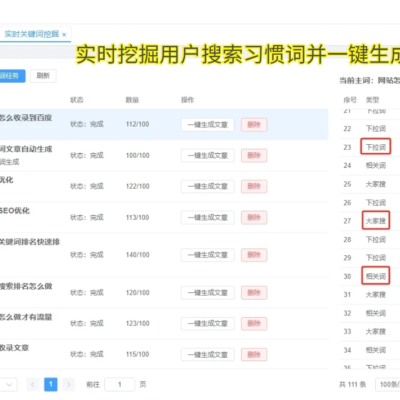Click the 类型 column header in right table
This screenshot has width=400, height=400.
coord(372,100)
